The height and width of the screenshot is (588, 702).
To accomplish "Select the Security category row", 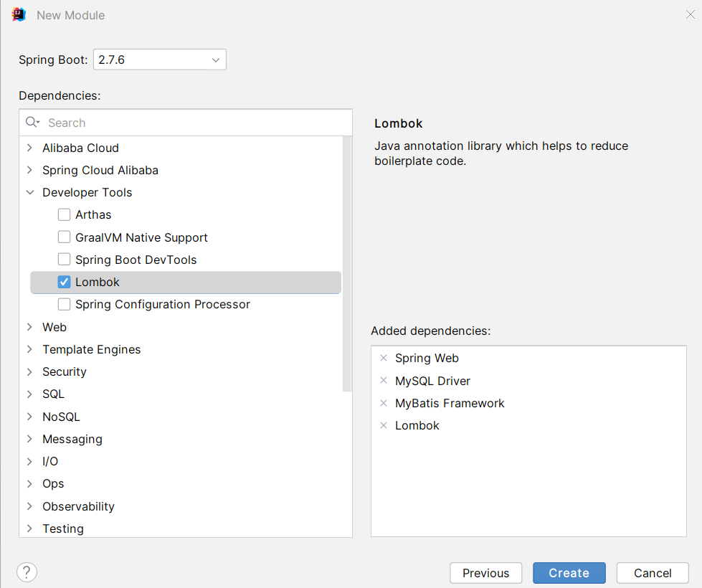I will click(65, 371).
